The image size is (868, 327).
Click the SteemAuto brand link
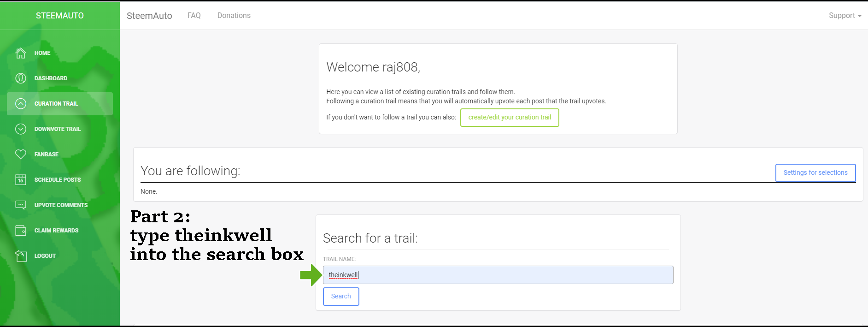click(x=149, y=16)
